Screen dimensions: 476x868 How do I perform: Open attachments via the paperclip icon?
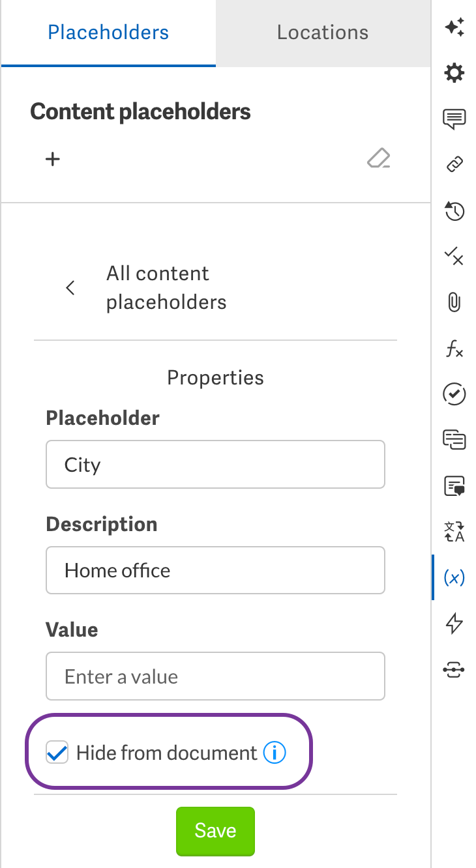pos(454,302)
